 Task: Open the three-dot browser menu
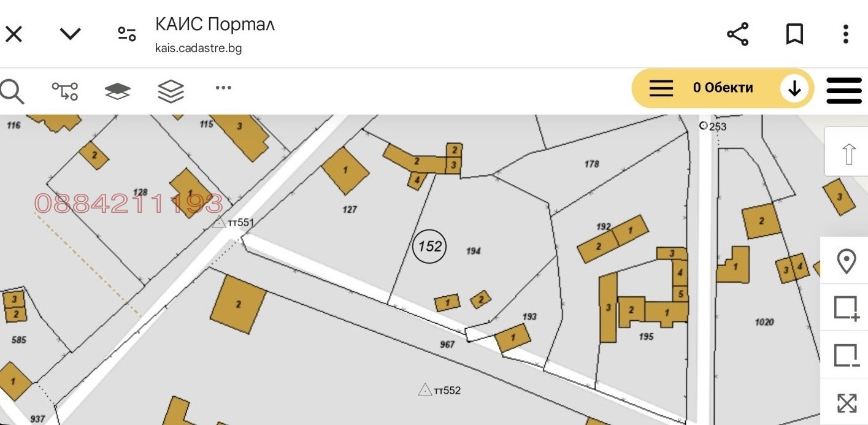(845, 34)
